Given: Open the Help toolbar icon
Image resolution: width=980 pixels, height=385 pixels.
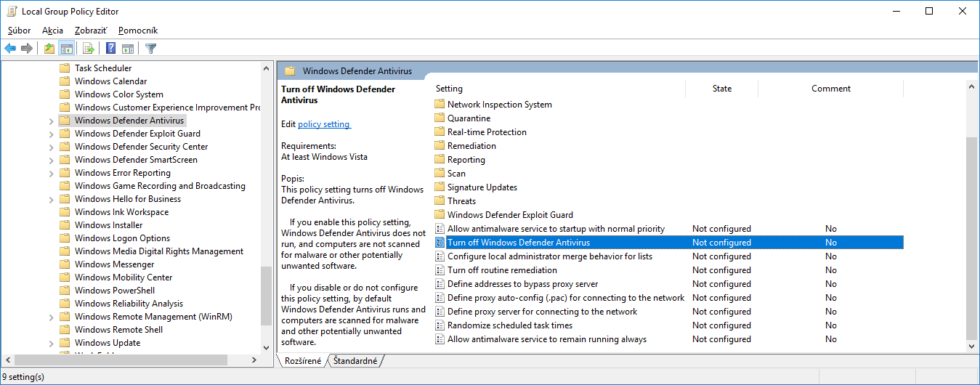Looking at the screenshot, I should pyautogui.click(x=110, y=49).
